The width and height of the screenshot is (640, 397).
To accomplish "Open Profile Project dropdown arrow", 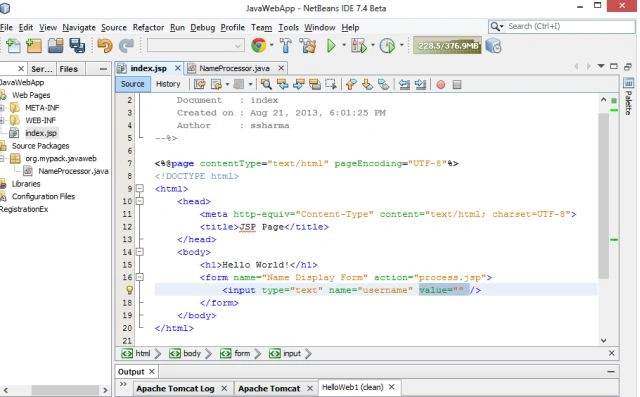I will click(401, 45).
